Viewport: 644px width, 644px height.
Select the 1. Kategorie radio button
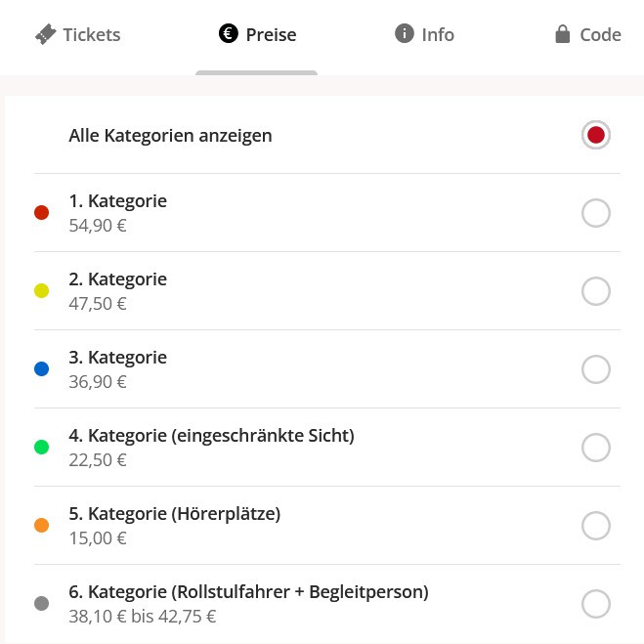(x=596, y=213)
